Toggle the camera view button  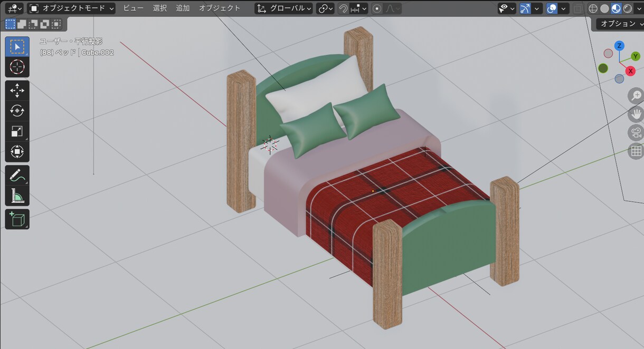(x=636, y=132)
